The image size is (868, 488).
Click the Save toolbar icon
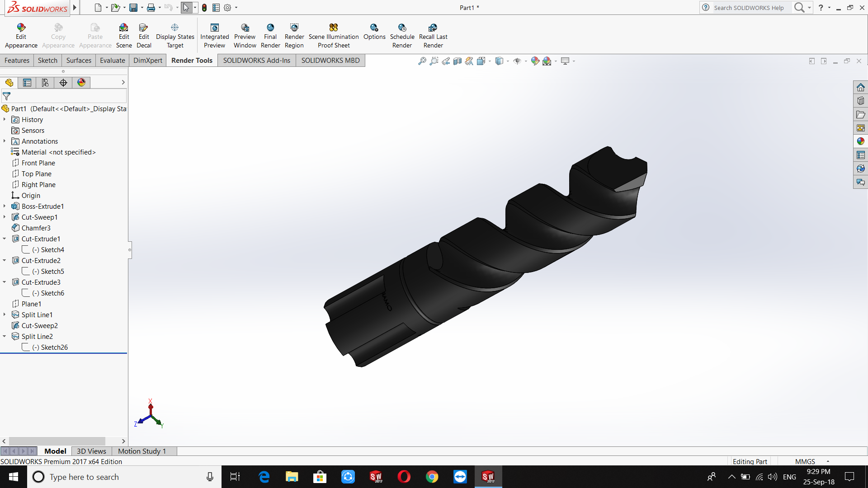(x=133, y=8)
